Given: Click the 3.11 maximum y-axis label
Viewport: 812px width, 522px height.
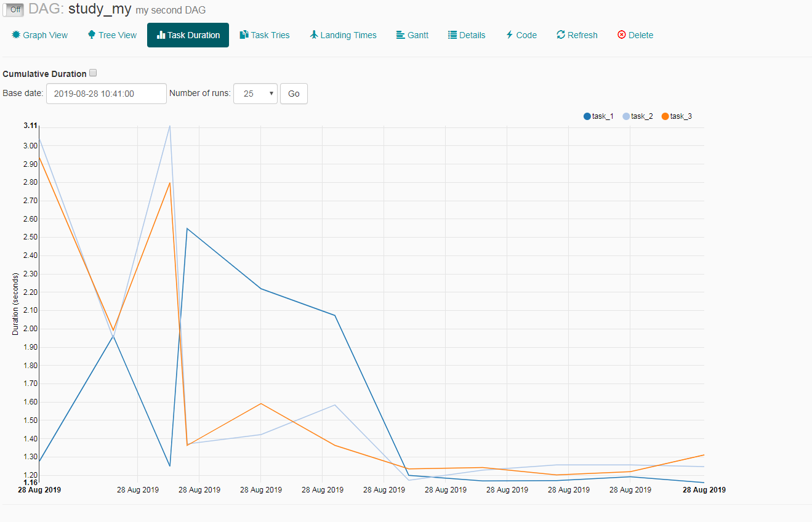Looking at the screenshot, I should pos(30,126).
